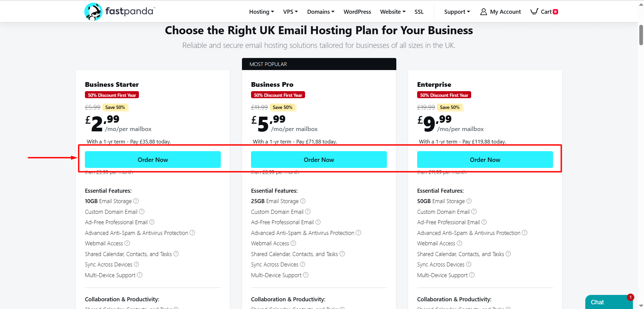Image resolution: width=644 pixels, height=309 pixels.
Task: Click help icon for Business Starter Webmail Access
Action: [x=127, y=243]
